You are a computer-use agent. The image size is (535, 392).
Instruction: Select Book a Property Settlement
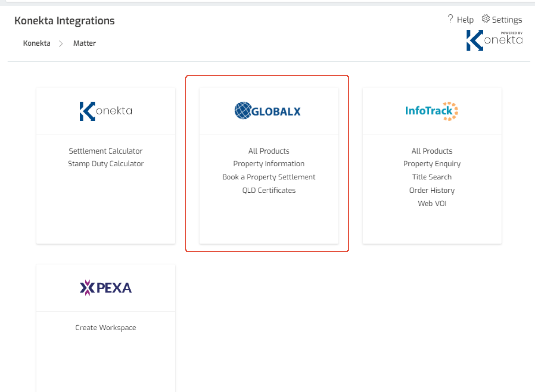click(269, 177)
